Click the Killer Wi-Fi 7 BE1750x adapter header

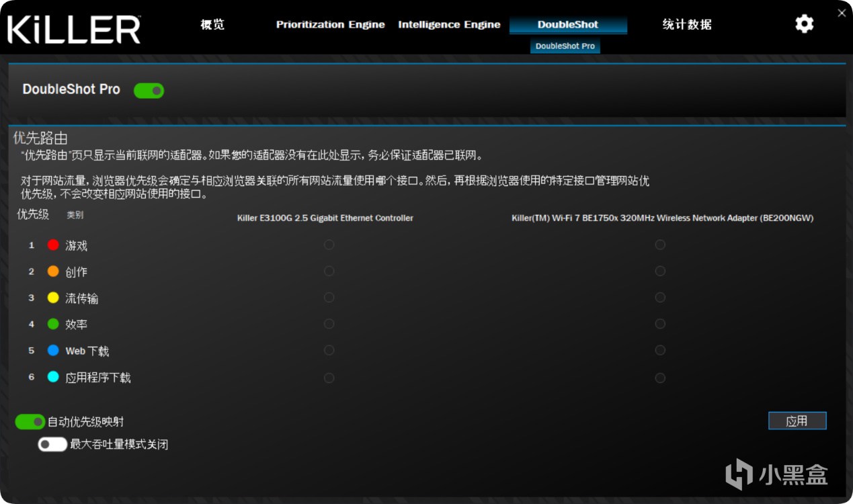(x=662, y=218)
